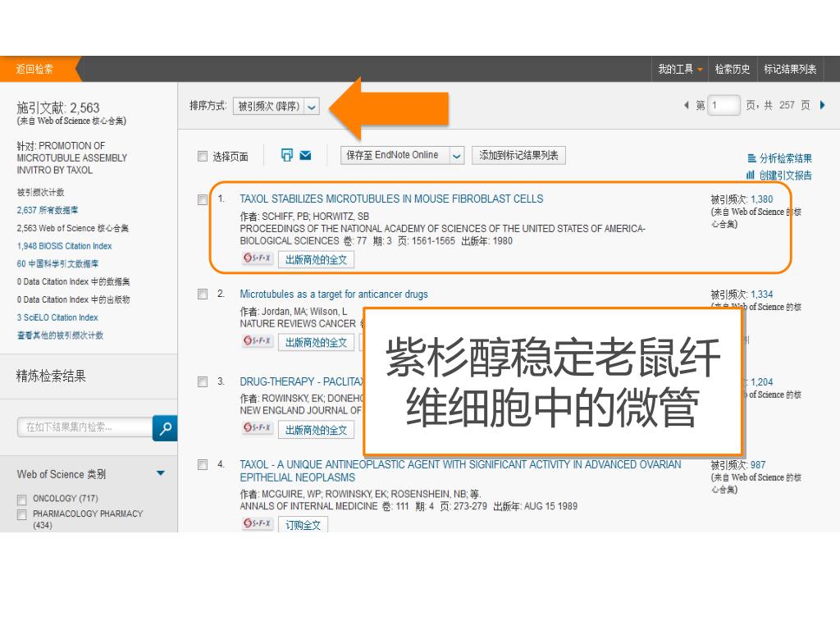Click the 精炼检索结果 heading
This screenshot has width=840, height=630.
51,376
